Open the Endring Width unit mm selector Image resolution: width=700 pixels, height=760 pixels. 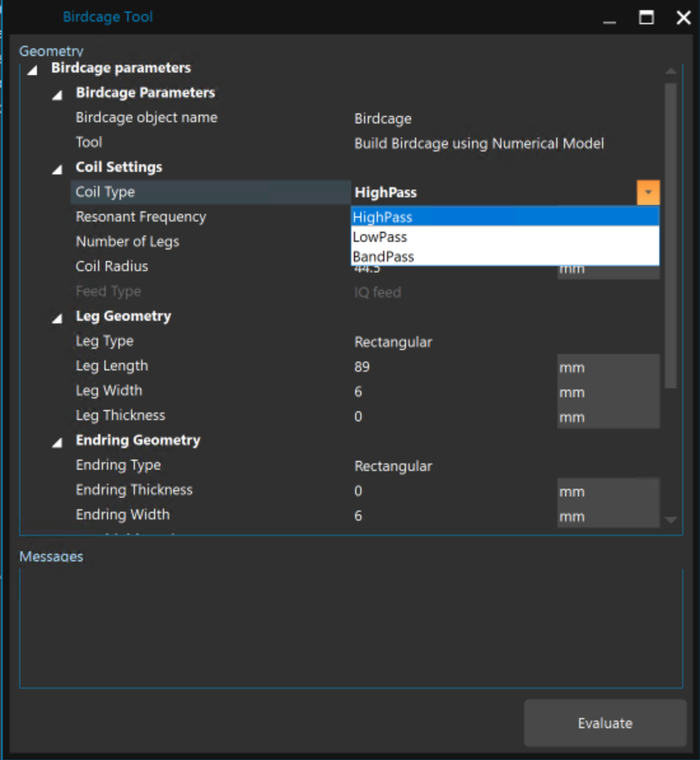pos(608,516)
